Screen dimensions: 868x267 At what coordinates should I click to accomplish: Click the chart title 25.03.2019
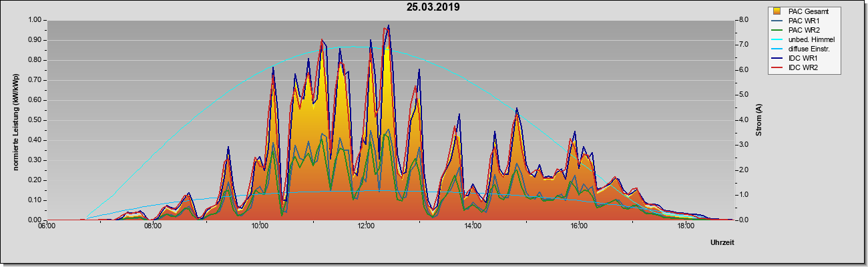click(433, 7)
